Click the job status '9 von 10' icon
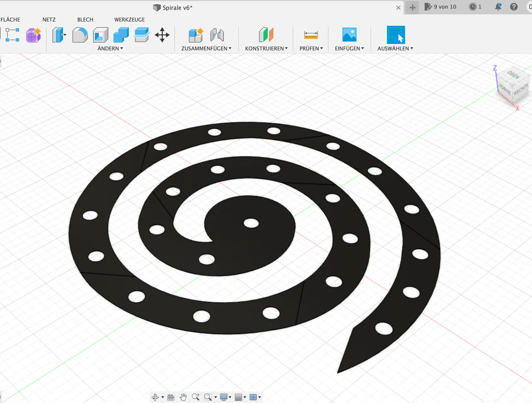Image resolution: width=532 pixels, height=403 pixels. point(441,7)
